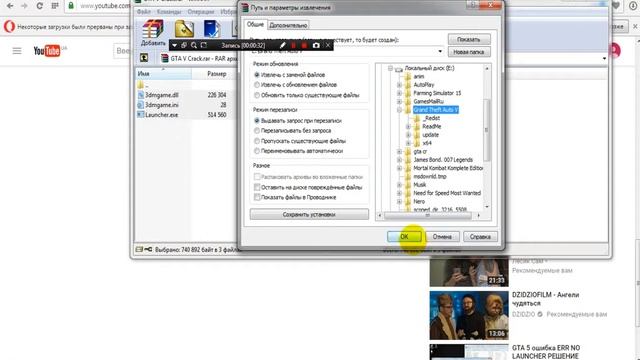Switch to the Дополнительно tab

point(288,25)
